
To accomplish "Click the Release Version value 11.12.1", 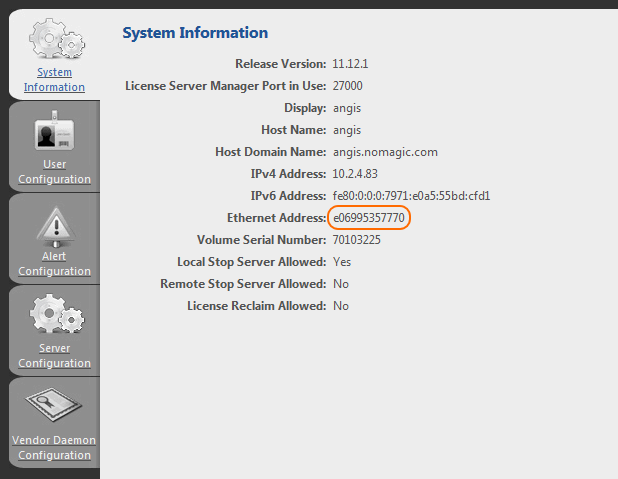I will click(x=351, y=64).
